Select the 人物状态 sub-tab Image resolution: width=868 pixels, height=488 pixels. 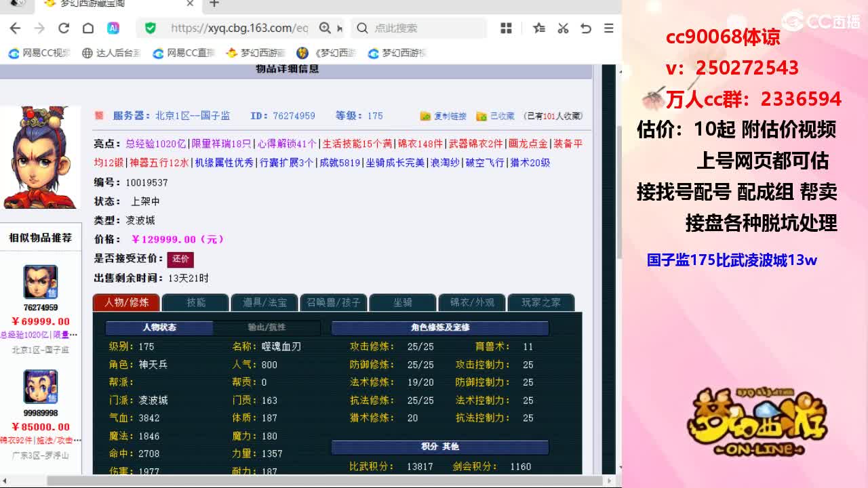[x=159, y=327]
